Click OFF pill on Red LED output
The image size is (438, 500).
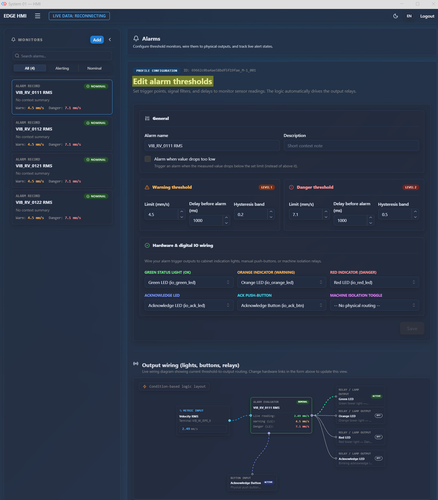[x=379, y=437]
